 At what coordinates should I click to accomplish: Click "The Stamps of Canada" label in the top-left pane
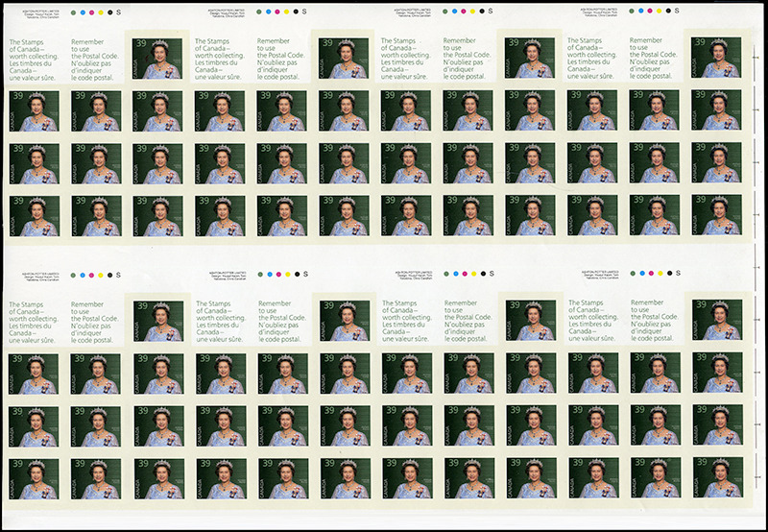coord(34,60)
